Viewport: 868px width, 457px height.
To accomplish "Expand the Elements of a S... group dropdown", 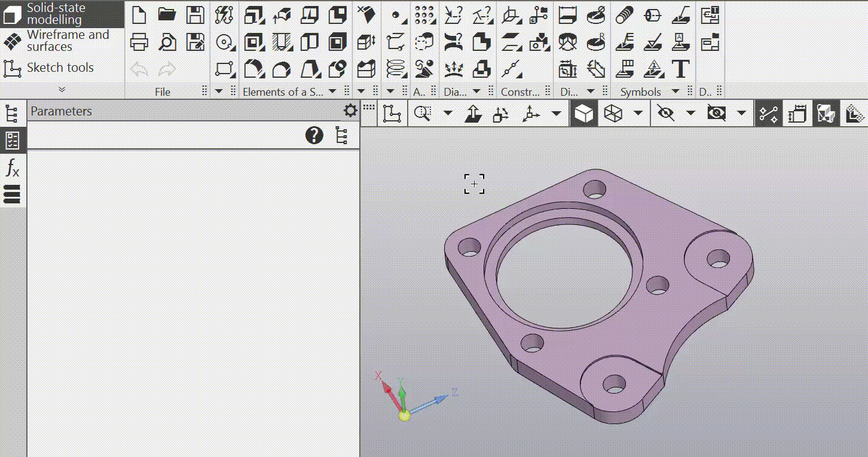I will click(x=332, y=92).
